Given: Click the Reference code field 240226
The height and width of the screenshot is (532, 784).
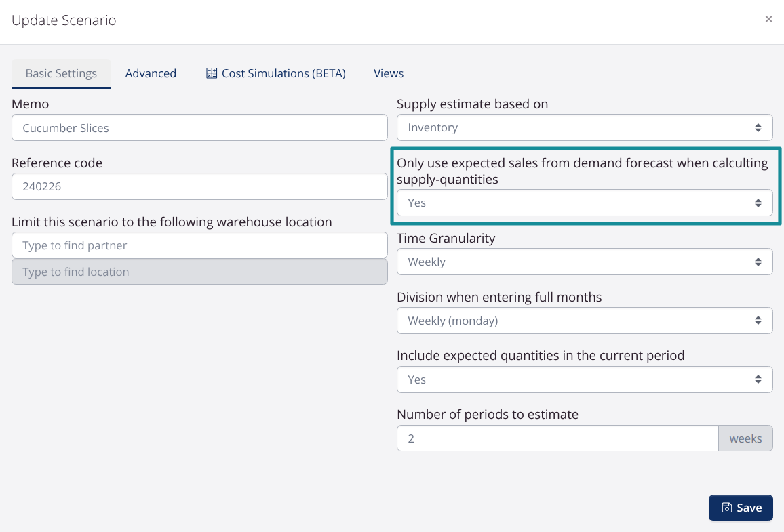Looking at the screenshot, I should tap(199, 186).
